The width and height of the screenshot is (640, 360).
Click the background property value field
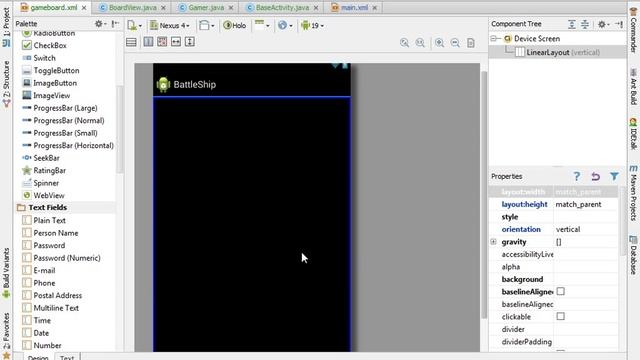(x=585, y=279)
